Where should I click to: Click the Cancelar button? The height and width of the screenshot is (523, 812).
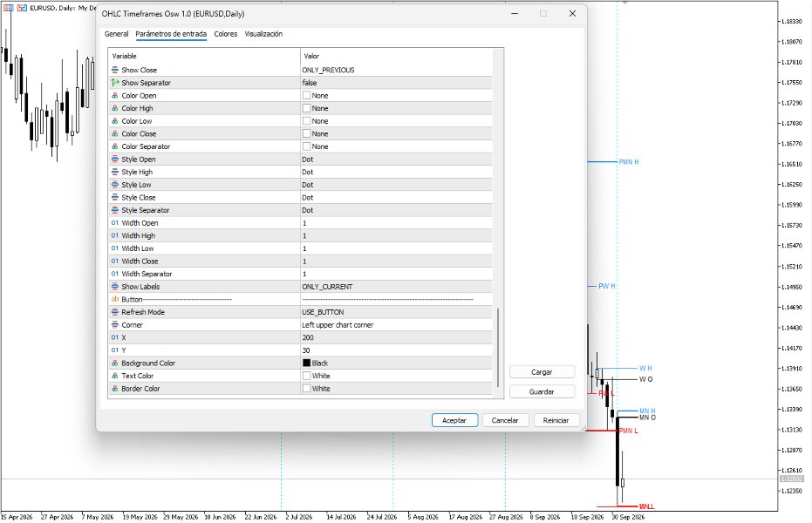click(505, 420)
